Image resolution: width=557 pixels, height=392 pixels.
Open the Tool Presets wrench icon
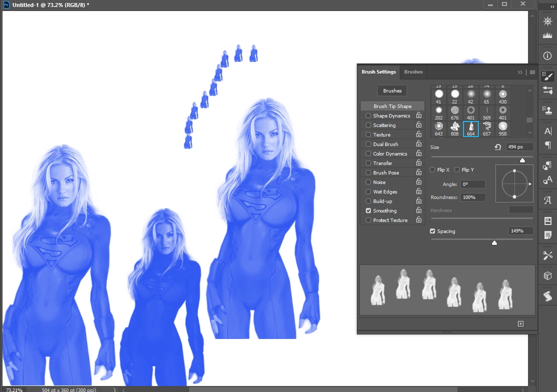[x=547, y=255]
